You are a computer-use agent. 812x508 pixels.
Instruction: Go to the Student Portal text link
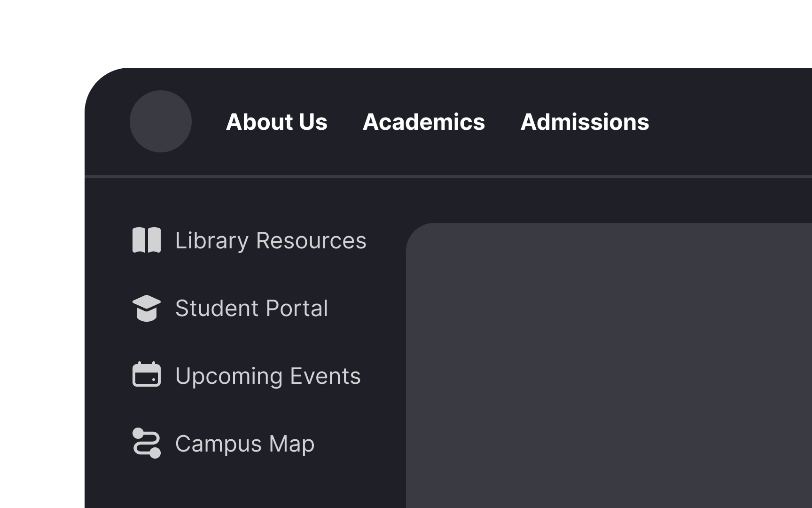click(x=251, y=309)
